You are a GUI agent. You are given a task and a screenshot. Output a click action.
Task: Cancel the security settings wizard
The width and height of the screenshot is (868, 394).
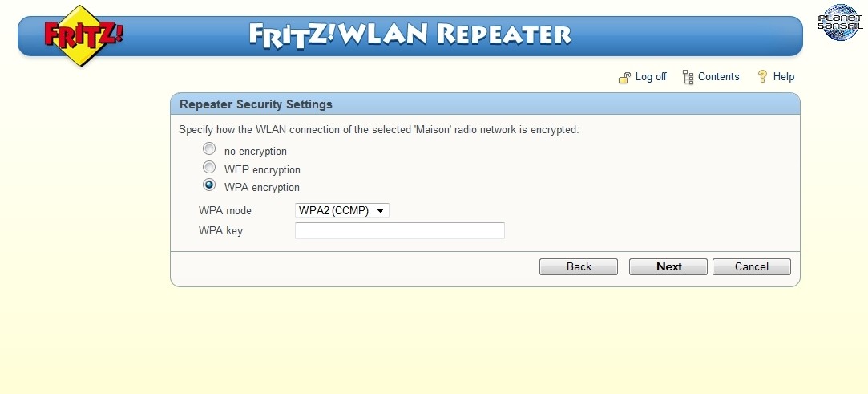[752, 266]
